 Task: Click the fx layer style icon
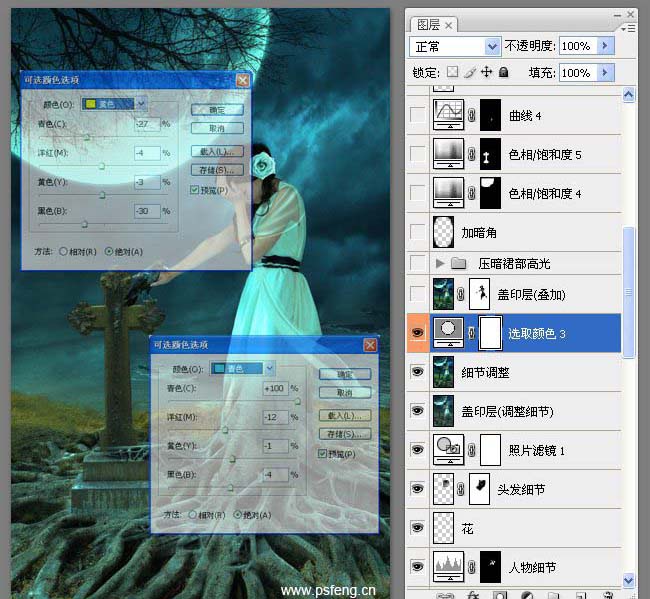click(473, 595)
